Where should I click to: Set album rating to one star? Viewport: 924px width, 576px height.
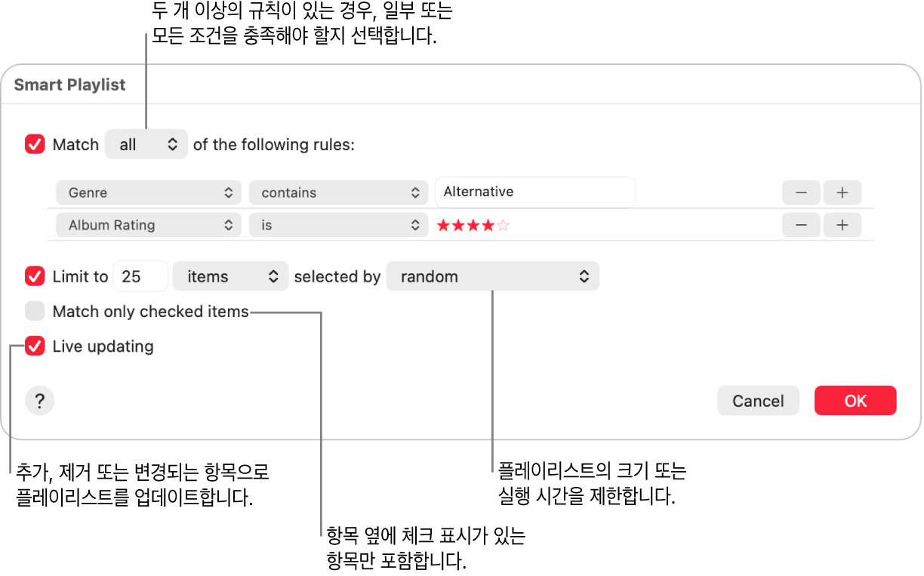(443, 225)
